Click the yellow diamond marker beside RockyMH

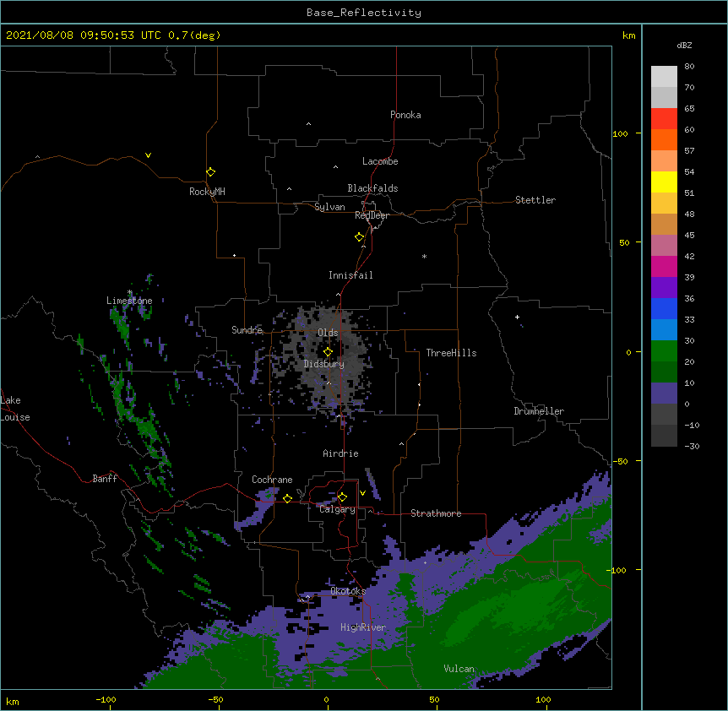point(210,172)
